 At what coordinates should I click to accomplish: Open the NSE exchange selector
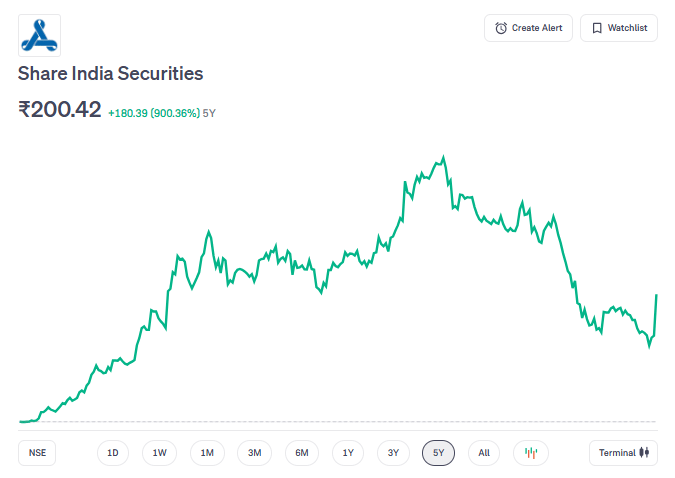(x=37, y=453)
